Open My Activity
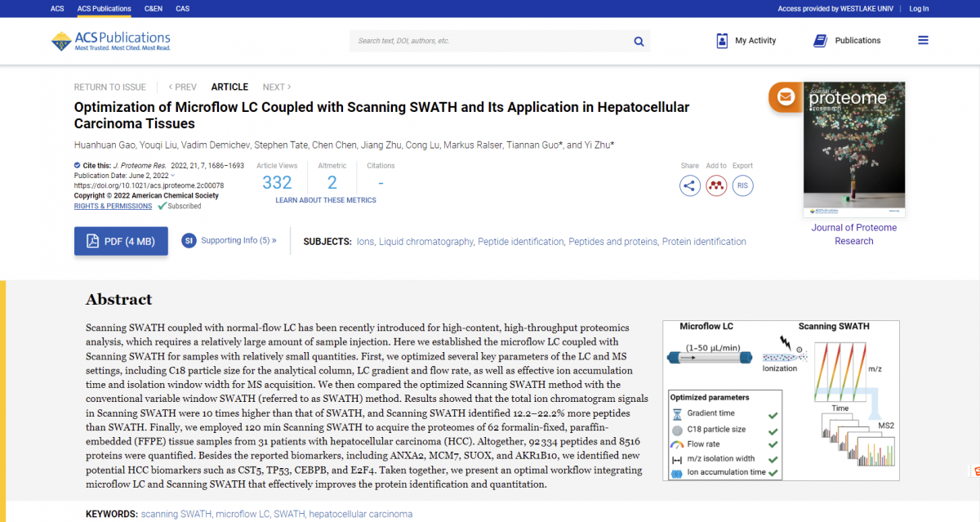Screen dimensions: 980x522 point(746,40)
